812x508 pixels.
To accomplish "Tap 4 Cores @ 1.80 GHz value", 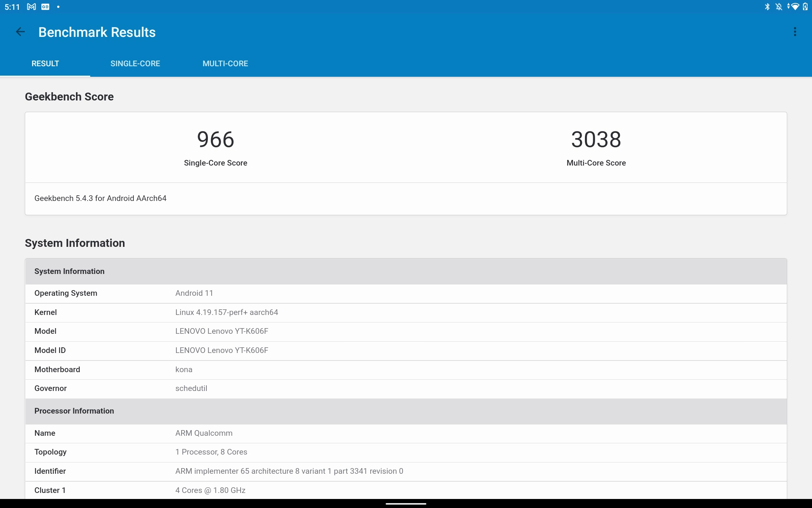I will click(x=211, y=490).
